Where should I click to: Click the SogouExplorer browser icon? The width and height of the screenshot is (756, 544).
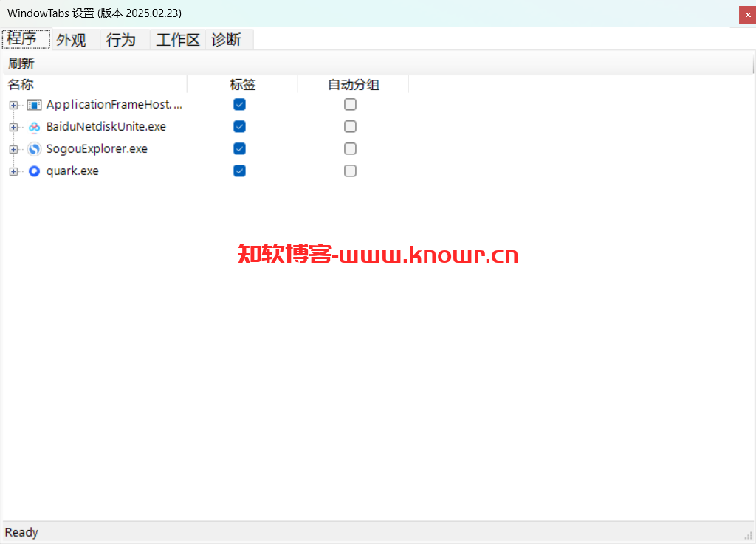[34, 149]
